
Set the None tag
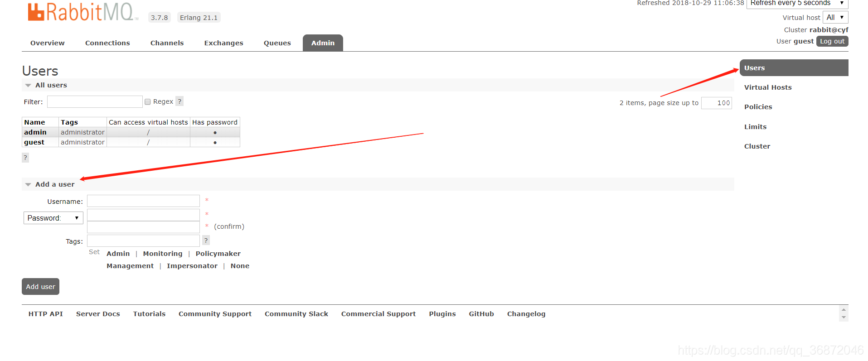[240, 266]
